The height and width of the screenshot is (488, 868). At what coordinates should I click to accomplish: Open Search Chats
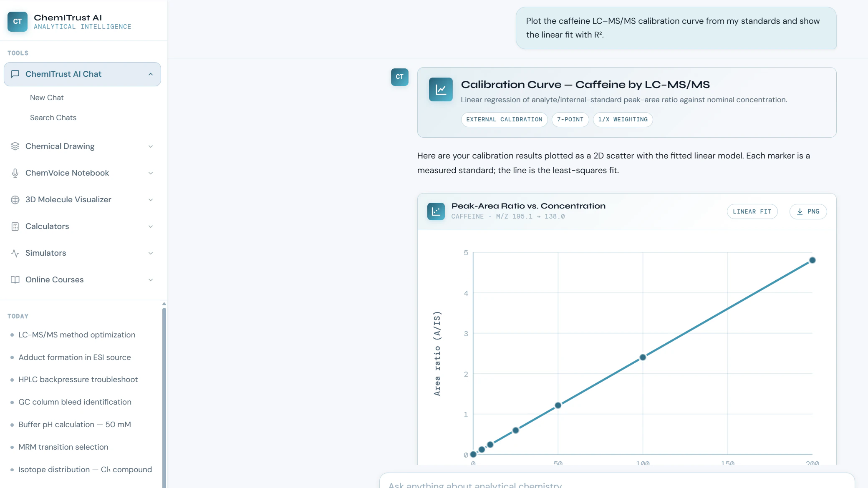pyautogui.click(x=53, y=118)
